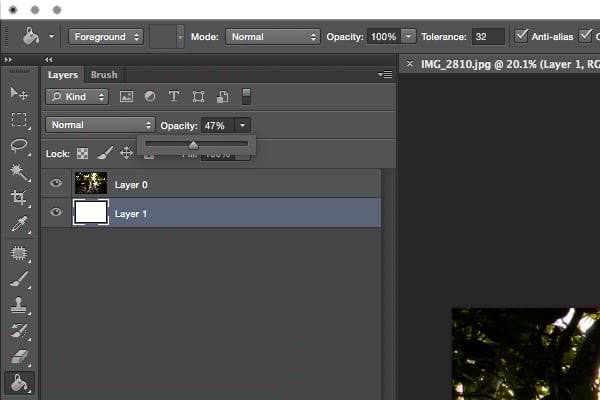The width and height of the screenshot is (600, 400).
Task: Filter layers by type (T) icon
Action: [173, 97]
